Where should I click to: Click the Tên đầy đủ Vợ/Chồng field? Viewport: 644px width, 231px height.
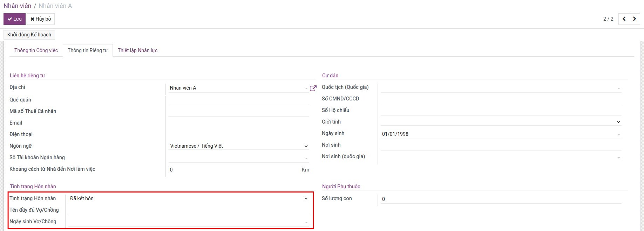[x=189, y=210]
